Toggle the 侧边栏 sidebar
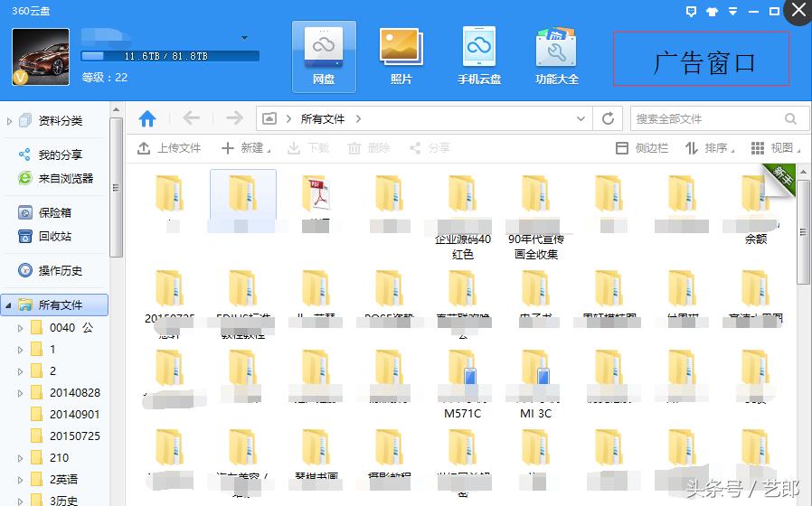 (x=642, y=148)
